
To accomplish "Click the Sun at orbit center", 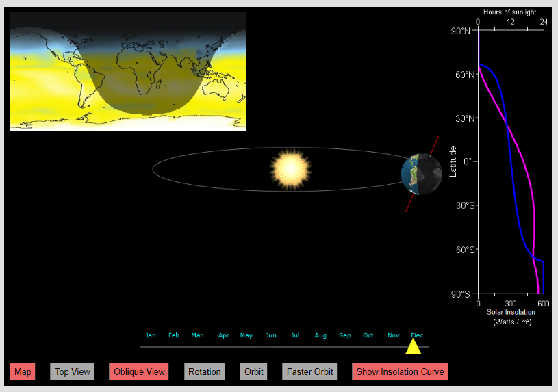I will point(291,168).
